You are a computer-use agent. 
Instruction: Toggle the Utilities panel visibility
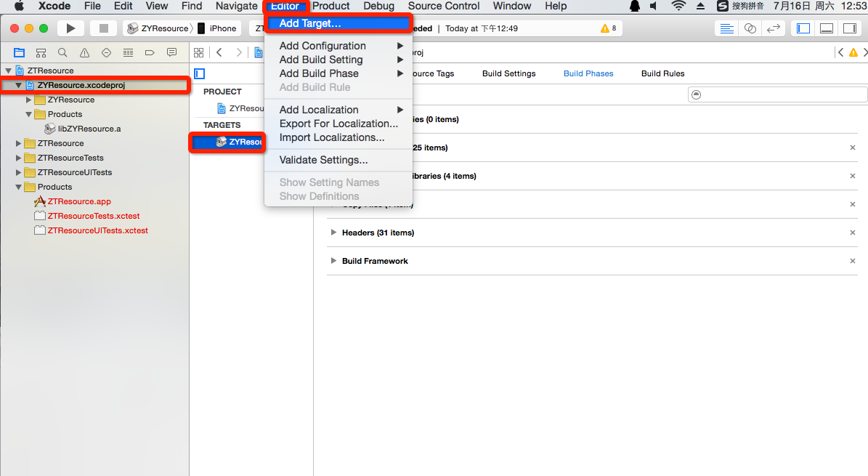click(850, 28)
